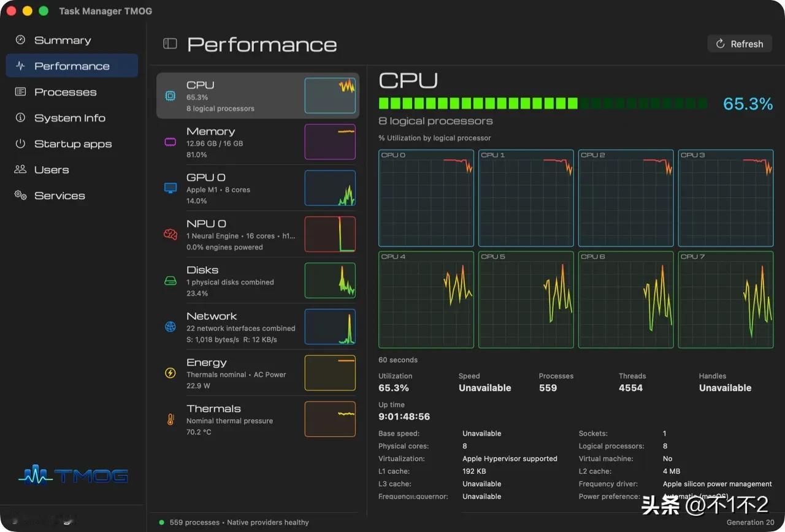Open the CPU 3 core graph
The image size is (785, 532).
[x=726, y=198]
